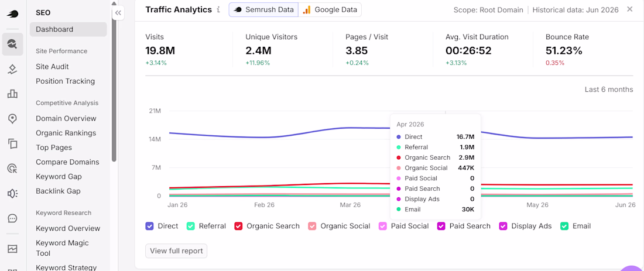Click the Bounce Rate 51.23% value
644x271 pixels.
pyautogui.click(x=564, y=51)
